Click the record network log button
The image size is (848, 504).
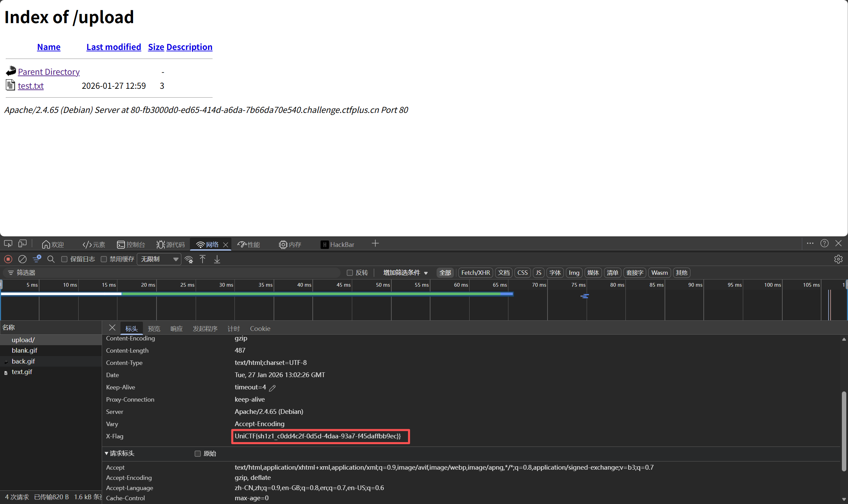(8, 259)
